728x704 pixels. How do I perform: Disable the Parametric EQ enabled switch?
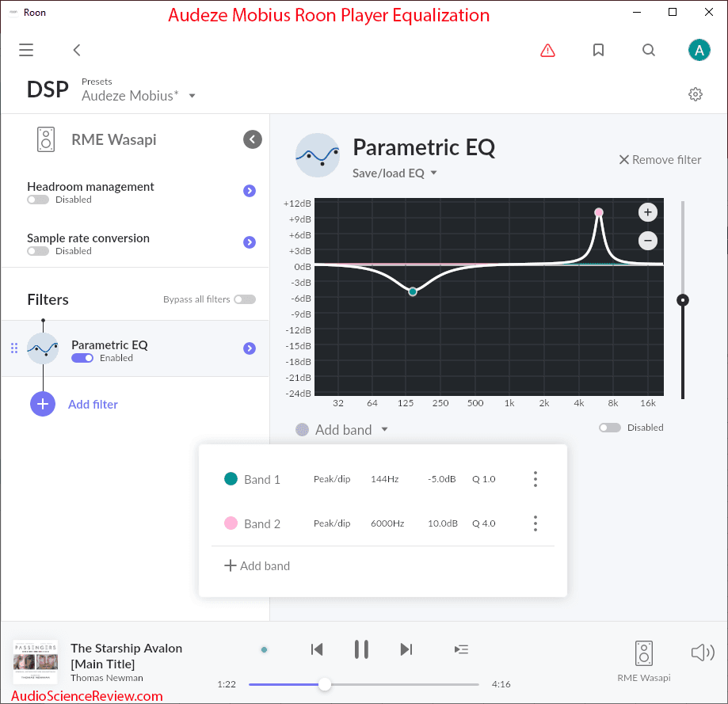point(82,358)
